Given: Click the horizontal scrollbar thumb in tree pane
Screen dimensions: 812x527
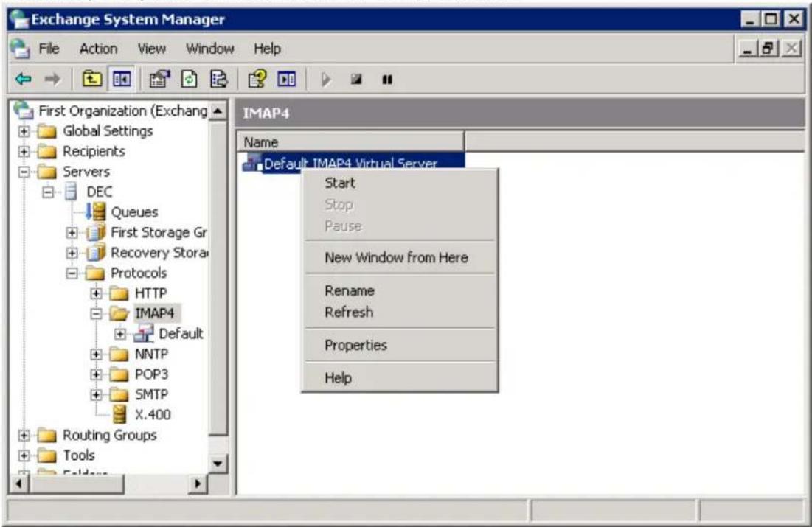Looking at the screenshot, I should coord(76,484).
